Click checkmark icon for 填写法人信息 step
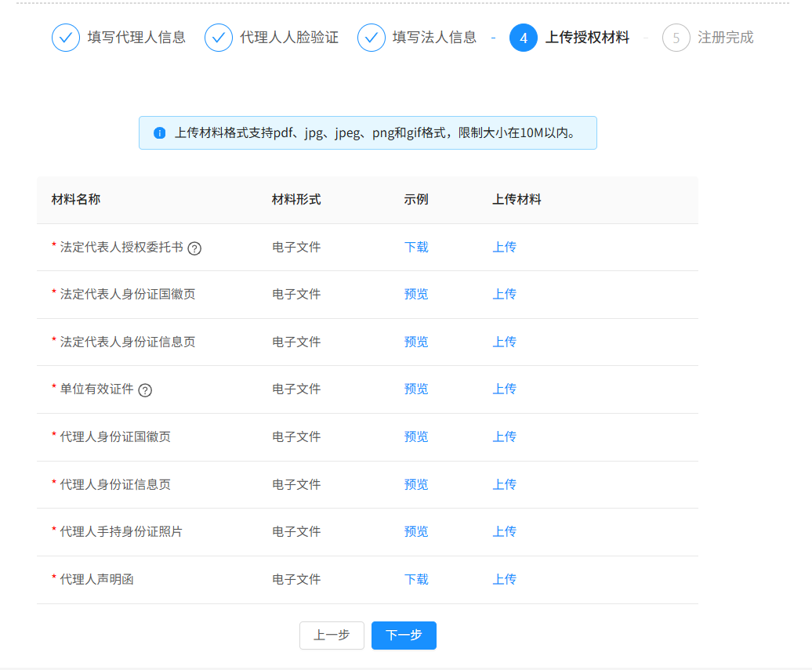The image size is (812, 670). [372, 38]
